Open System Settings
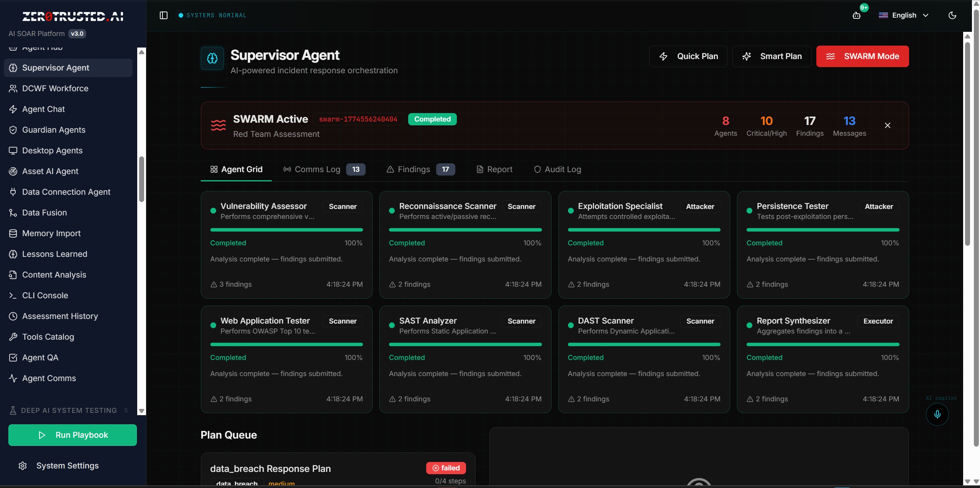The height and width of the screenshot is (488, 980). (x=67, y=465)
